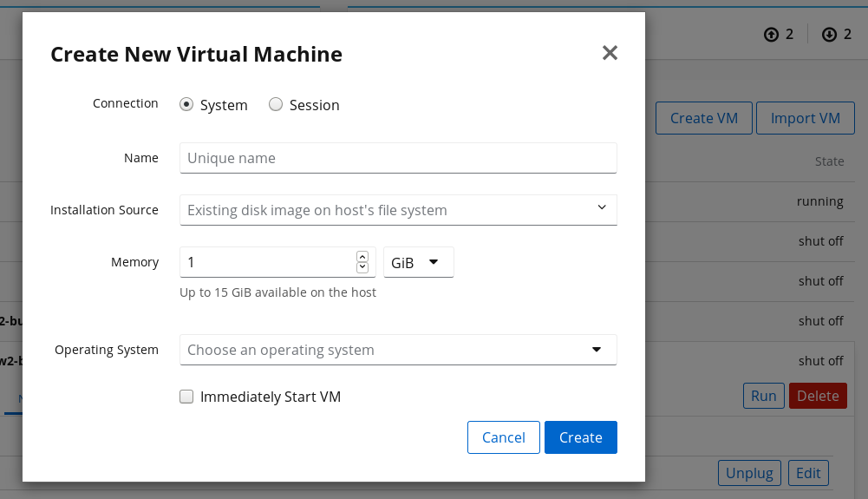Enable Immediately Start VM checkbox
The width and height of the screenshot is (868, 499).
click(186, 397)
